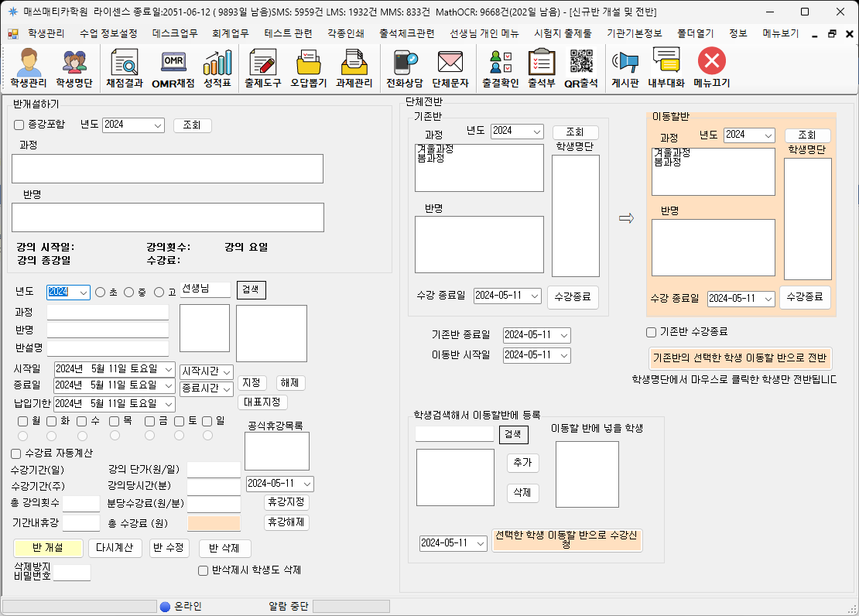859x616 pixels.
Task: Select the 중 school level radio button
Action: (129, 293)
